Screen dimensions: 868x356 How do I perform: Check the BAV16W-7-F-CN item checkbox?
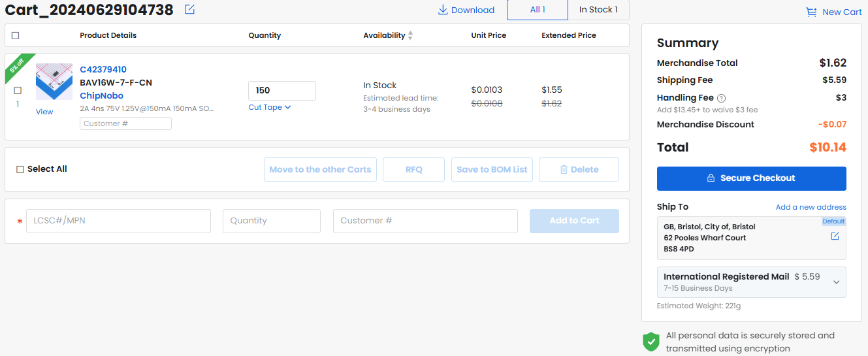(x=18, y=91)
